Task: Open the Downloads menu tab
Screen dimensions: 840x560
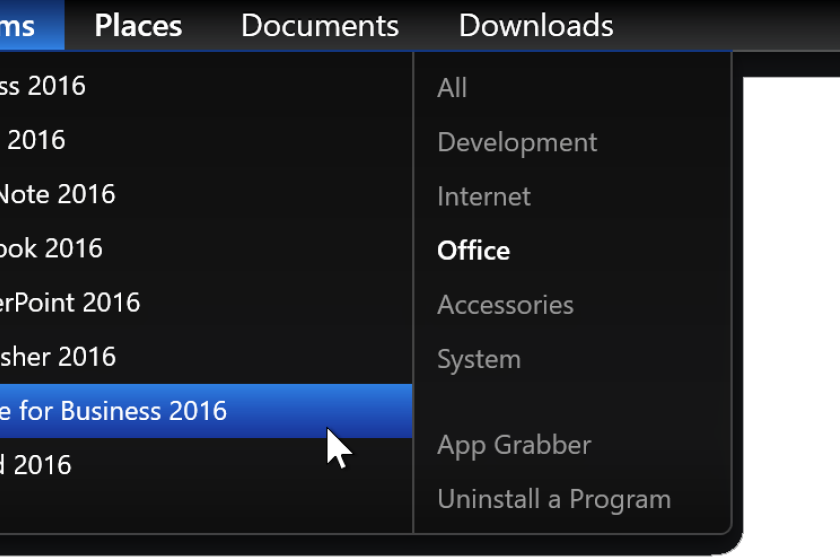Action: pos(536,25)
